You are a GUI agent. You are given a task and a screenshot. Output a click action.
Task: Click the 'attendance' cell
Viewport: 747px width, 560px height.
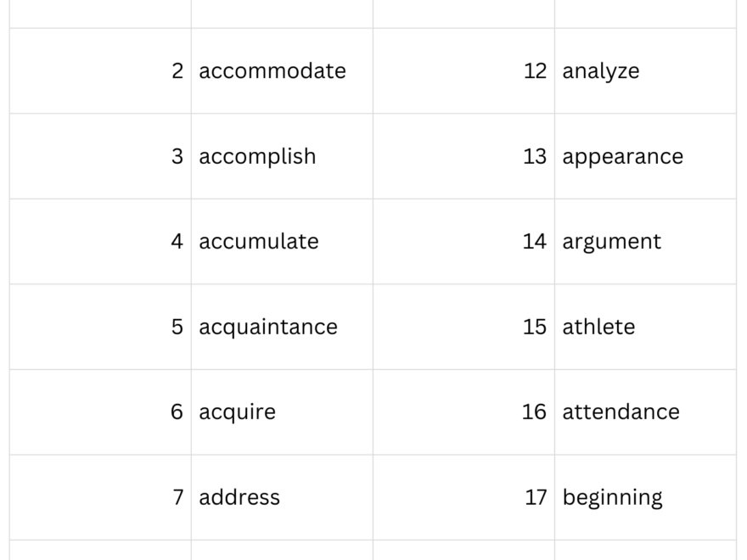(x=621, y=412)
